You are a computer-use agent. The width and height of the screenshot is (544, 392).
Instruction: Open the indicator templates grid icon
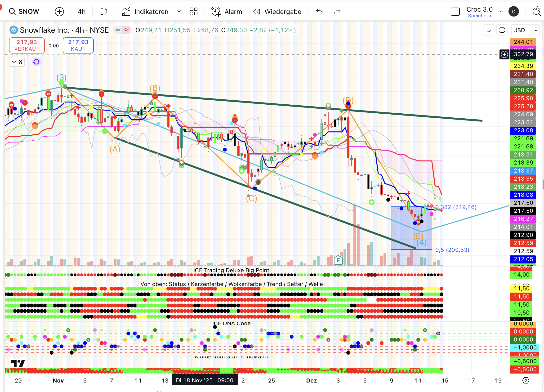tap(193, 11)
